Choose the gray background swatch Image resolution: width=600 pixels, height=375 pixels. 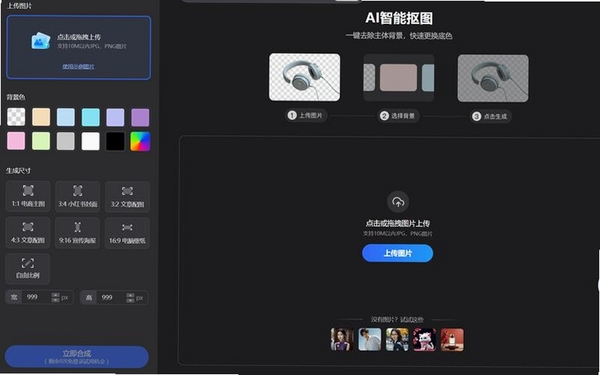66,141
